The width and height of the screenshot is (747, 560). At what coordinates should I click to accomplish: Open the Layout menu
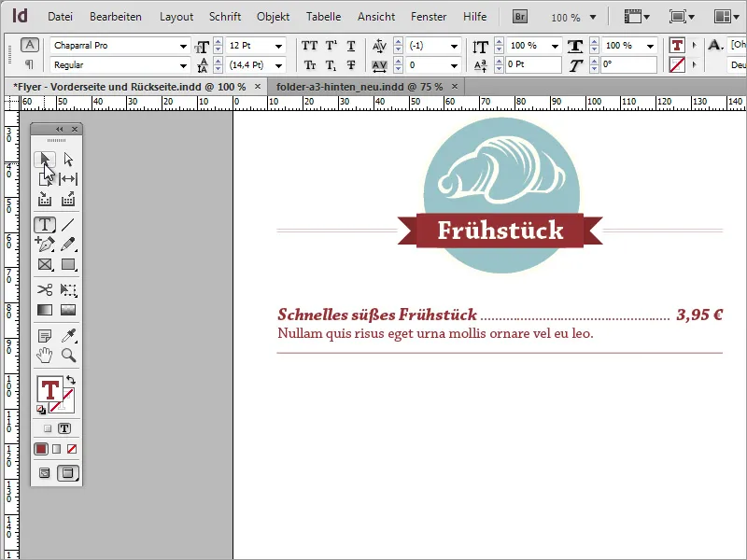point(176,17)
